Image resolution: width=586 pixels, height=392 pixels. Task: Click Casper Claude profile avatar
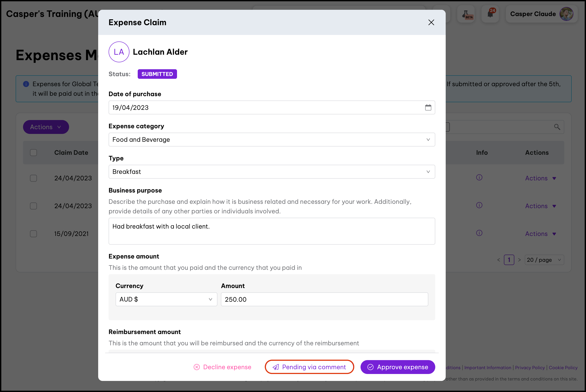[x=566, y=14]
